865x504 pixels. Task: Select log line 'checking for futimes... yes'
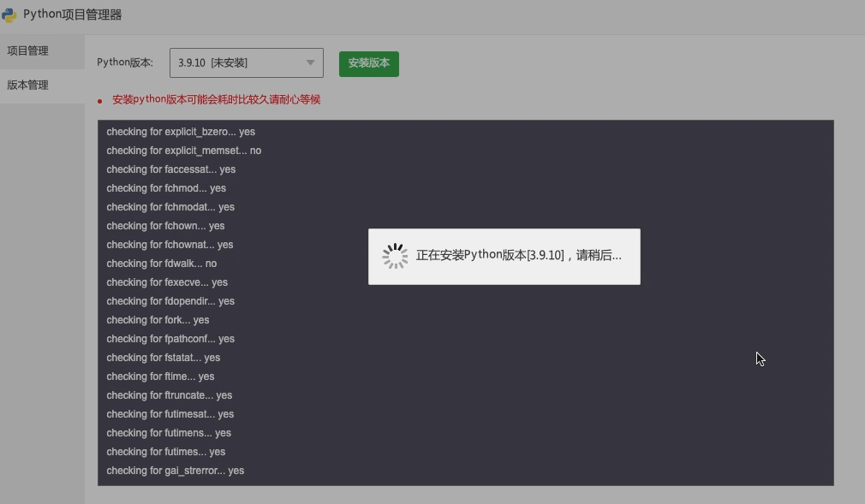click(x=166, y=452)
